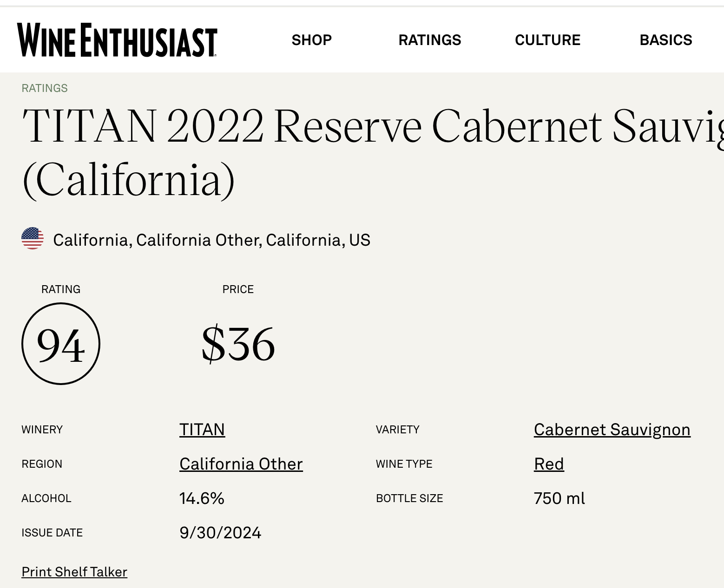Click the RATINGS breadcrumb above the title

tap(45, 88)
